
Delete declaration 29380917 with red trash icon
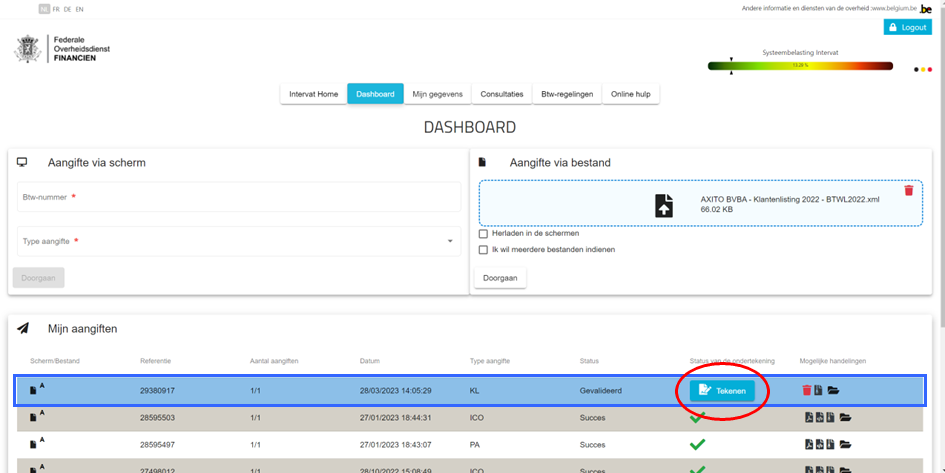[806, 390]
